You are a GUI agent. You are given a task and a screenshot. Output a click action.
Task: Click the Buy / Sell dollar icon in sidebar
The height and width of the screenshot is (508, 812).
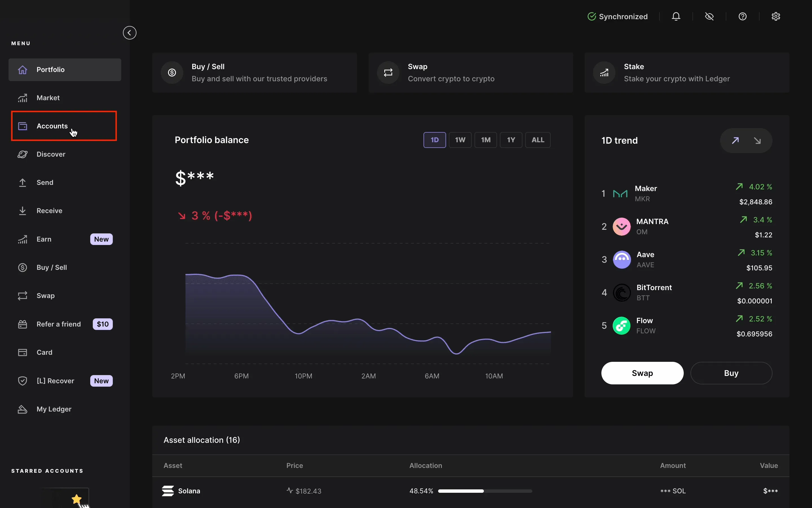click(23, 268)
